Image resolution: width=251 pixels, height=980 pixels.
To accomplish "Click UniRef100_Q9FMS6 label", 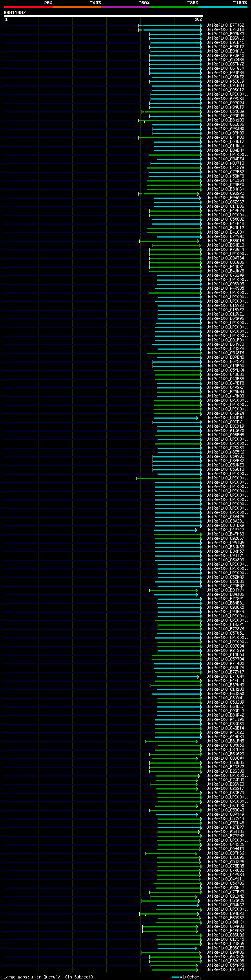I will (x=225, y=853).
